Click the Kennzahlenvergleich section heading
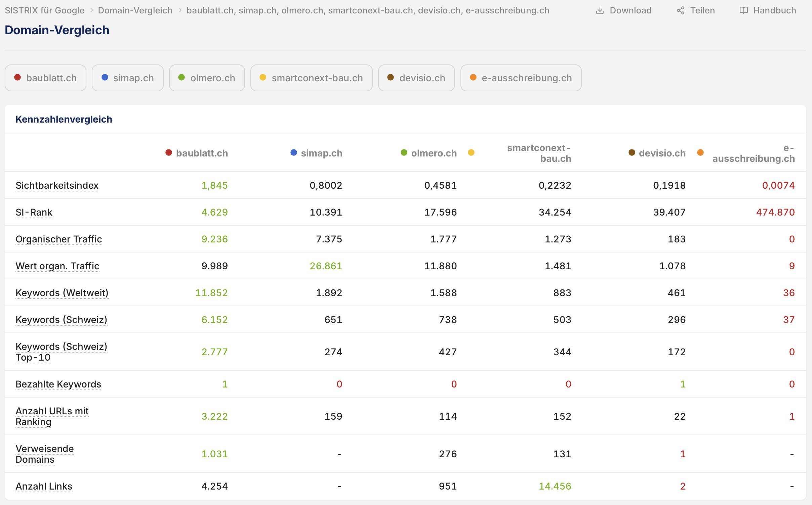 [64, 119]
